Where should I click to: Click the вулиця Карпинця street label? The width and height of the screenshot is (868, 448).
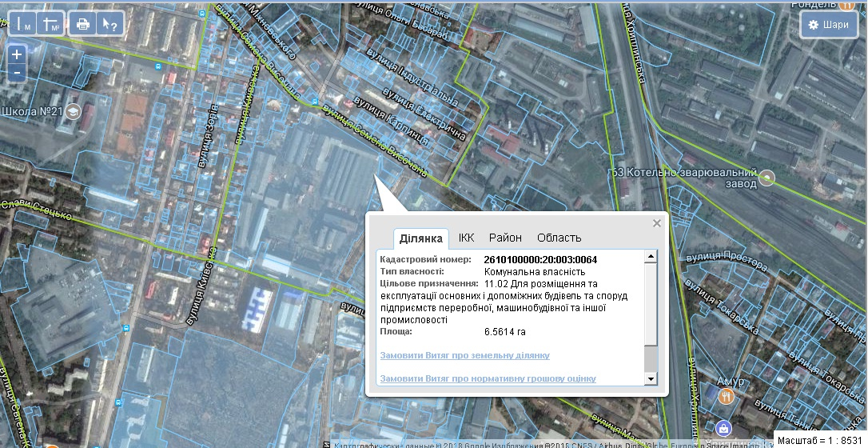391,121
